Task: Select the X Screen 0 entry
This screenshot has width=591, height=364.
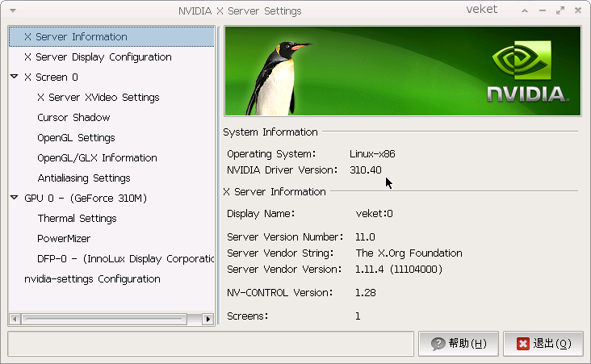Action: coord(51,77)
